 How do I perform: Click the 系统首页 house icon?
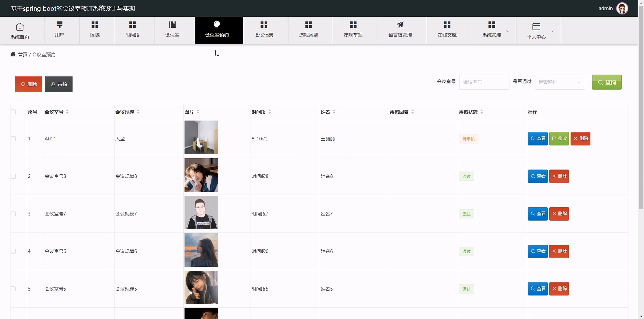click(20, 26)
